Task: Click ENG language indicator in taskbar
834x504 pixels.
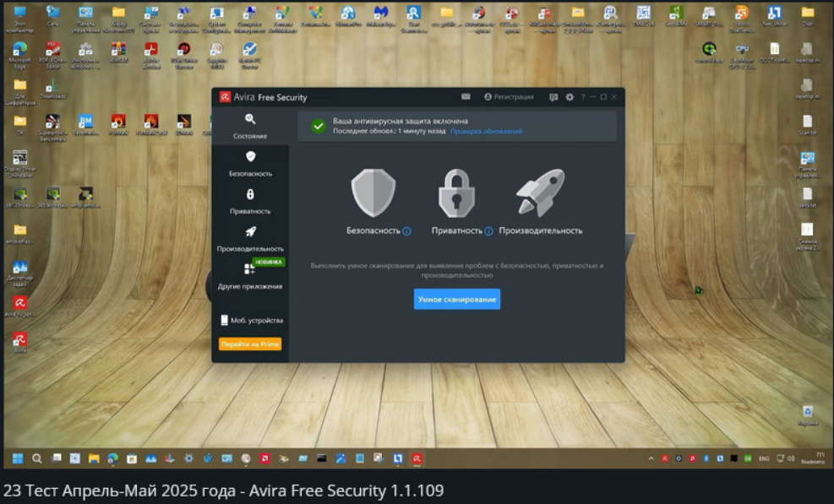Action: 764,458
